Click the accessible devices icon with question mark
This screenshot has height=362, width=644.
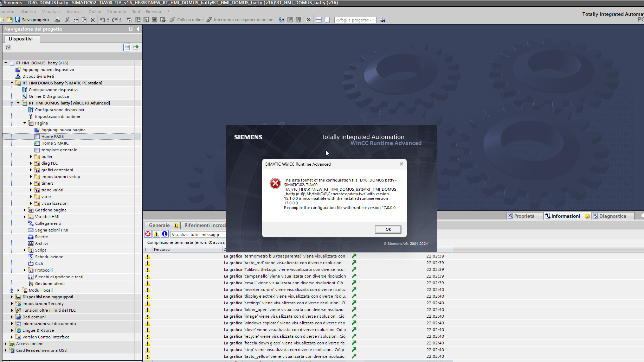[x=281, y=20]
